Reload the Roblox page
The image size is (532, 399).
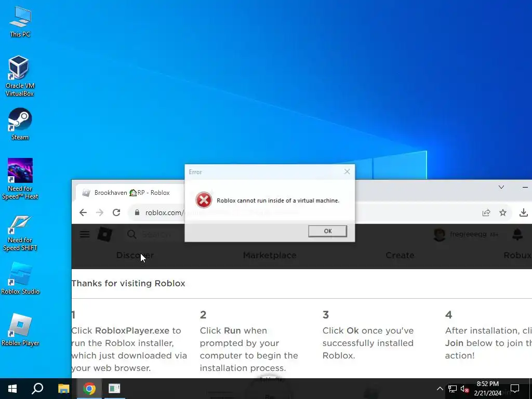[116, 212]
